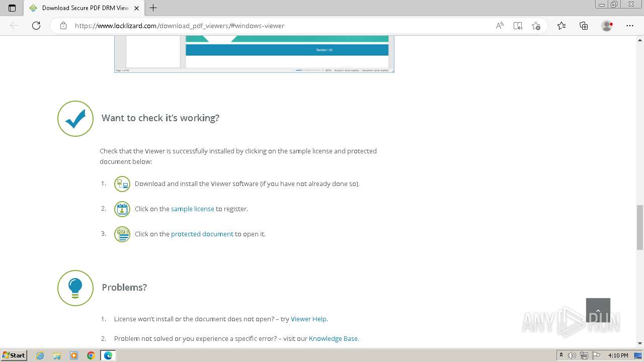Open the Edge settings and more menu

[630, 26]
